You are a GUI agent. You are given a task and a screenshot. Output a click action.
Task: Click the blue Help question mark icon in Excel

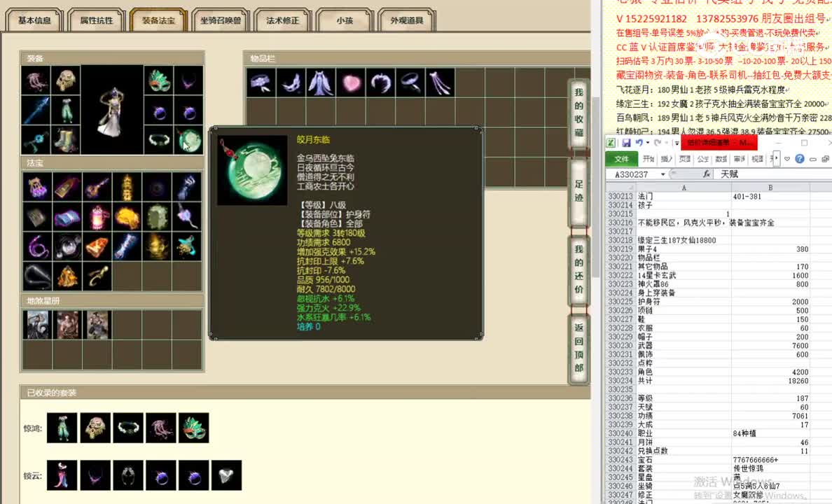pyautogui.click(x=800, y=160)
